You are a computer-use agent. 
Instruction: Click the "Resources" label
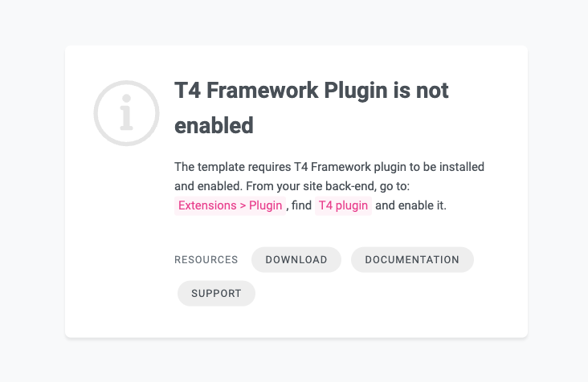click(206, 260)
